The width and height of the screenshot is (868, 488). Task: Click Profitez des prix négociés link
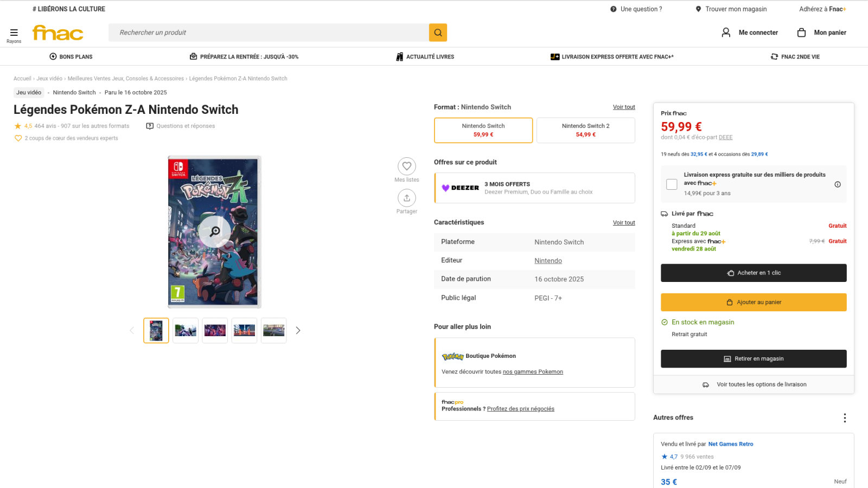pyautogui.click(x=521, y=409)
